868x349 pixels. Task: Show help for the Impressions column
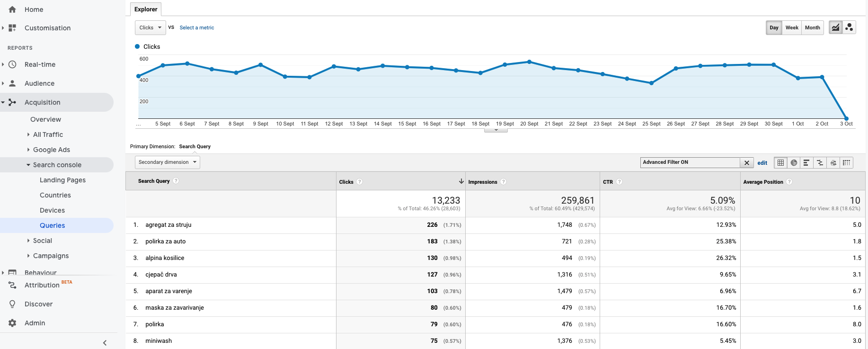click(x=504, y=182)
